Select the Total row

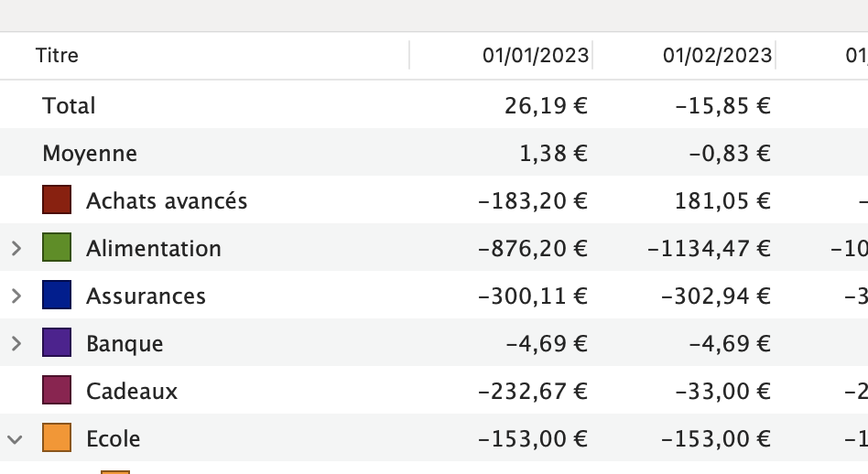[x=434, y=105]
